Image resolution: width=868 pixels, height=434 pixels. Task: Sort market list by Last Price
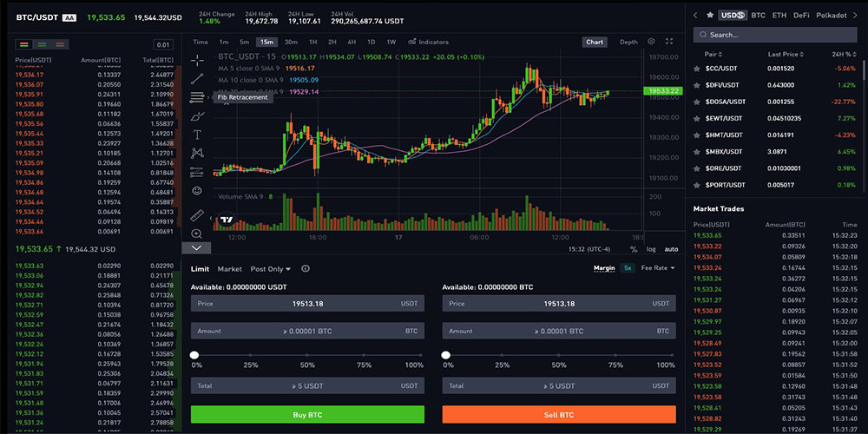[x=786, y=54]
